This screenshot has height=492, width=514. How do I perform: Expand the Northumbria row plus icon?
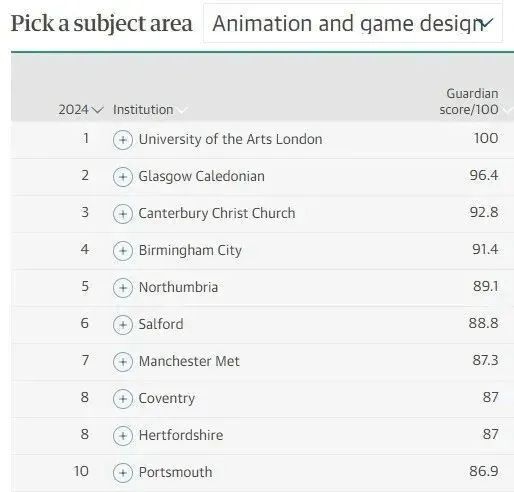click(x=123, y=288)
